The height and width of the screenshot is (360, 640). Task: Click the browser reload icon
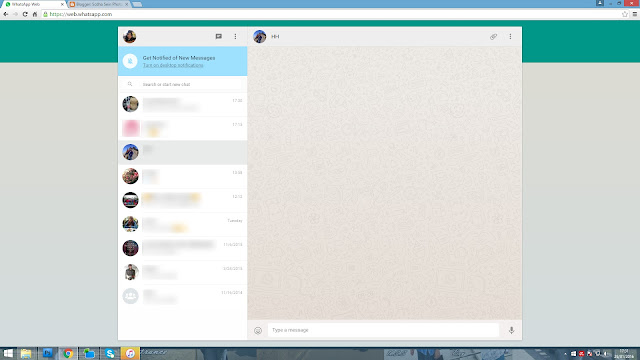[25, 14]
